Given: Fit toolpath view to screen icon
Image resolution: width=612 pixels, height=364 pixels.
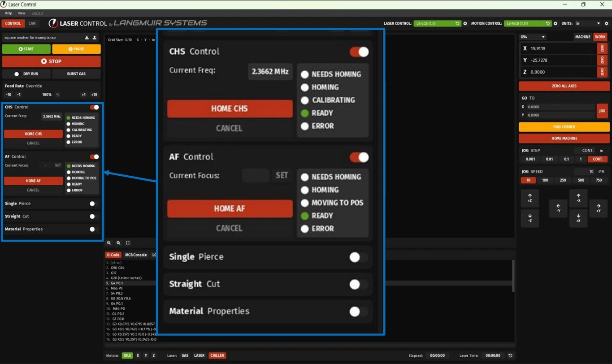Looking at the screenshot, I should coord(128,243).
